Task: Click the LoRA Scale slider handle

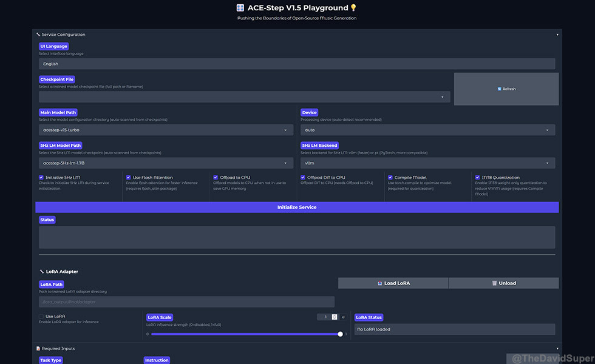Action: click(x=340, y=334)
